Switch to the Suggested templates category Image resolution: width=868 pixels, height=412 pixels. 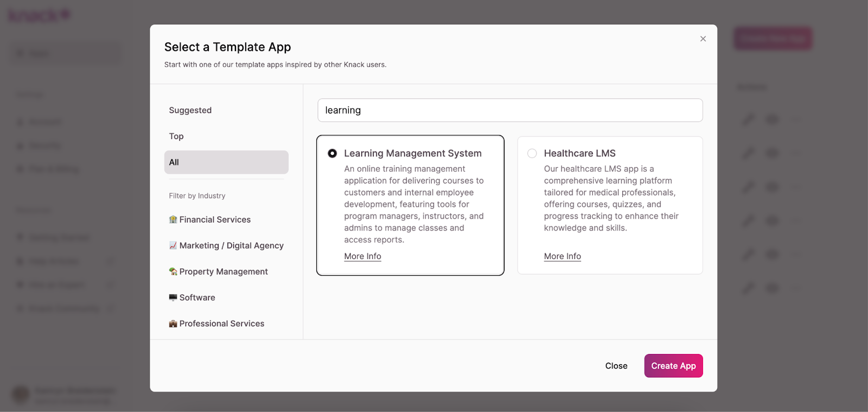coord(190,110)
